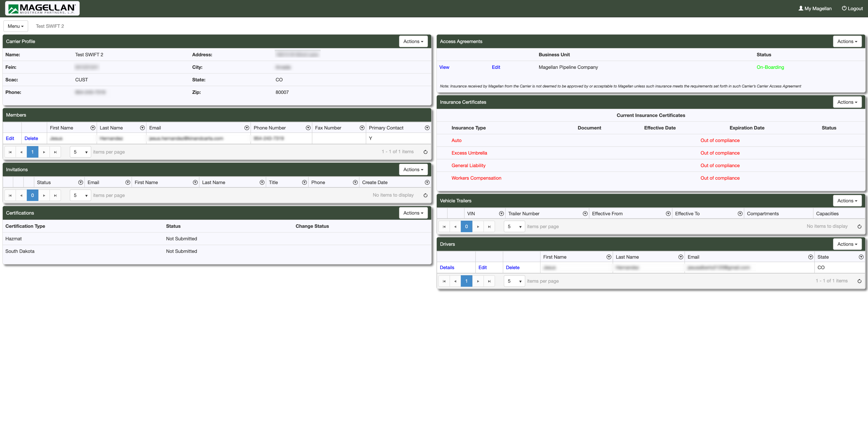Screen dimensions: 868x442
Task: Change Members items per page dropdown
Action: (80, 152)
